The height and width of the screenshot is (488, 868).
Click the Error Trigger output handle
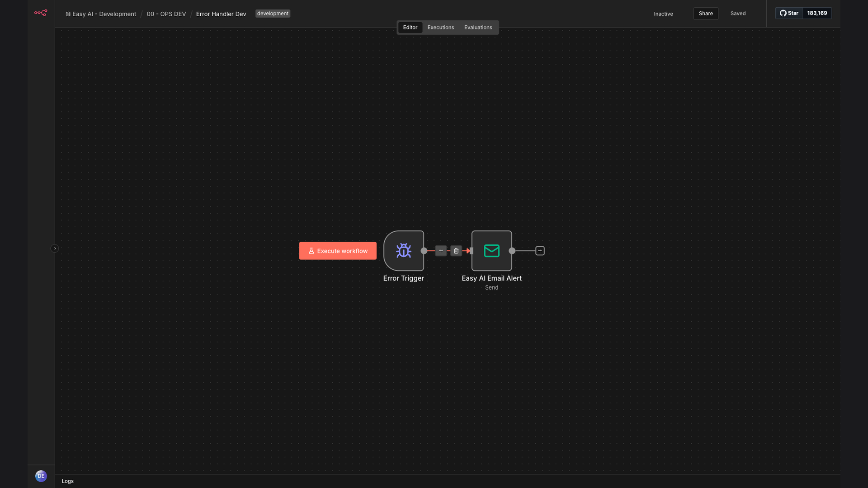424,251
